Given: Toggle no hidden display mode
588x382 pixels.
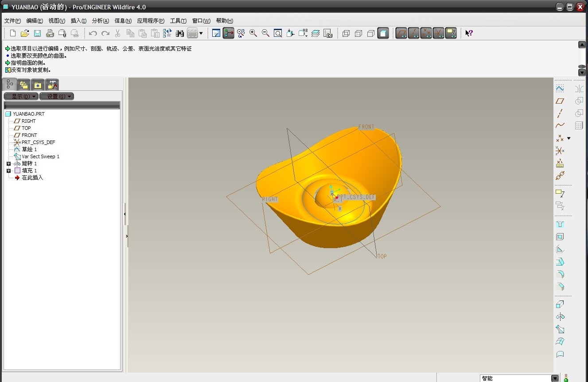Looking at the screenshot, I should coord(371,33).
